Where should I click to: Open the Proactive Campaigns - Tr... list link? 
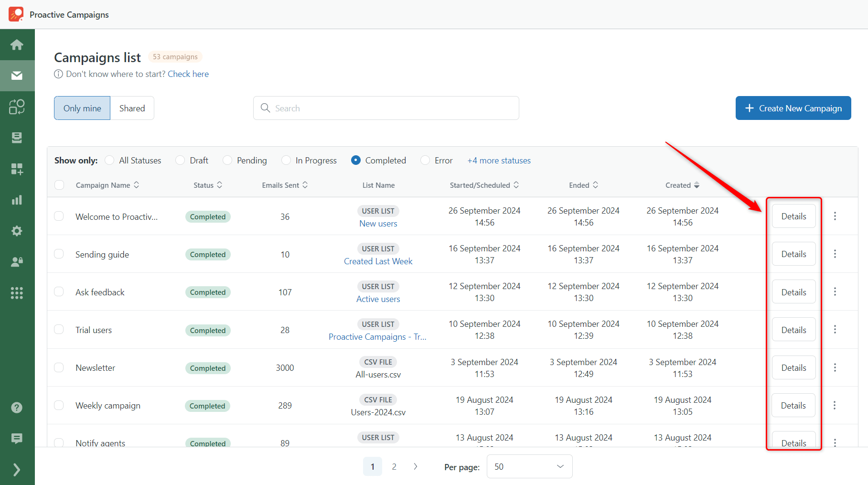(x=377, y=337)
